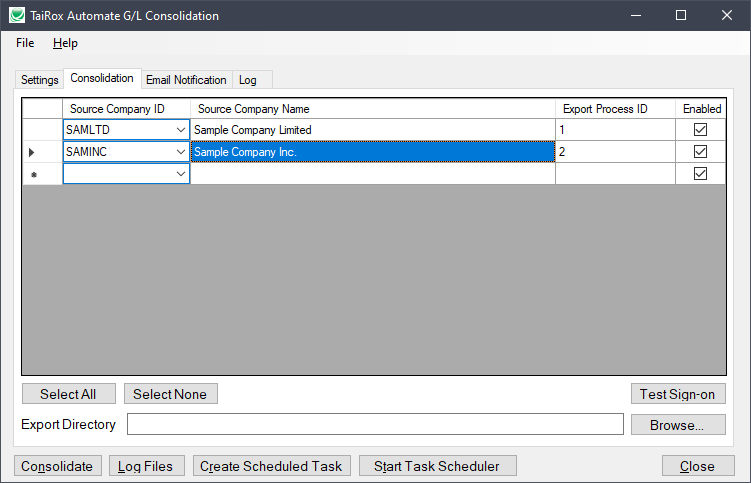This screenshot has width=751, height=483.
Task: Close the window with title bar X
Action: [727, 15]
